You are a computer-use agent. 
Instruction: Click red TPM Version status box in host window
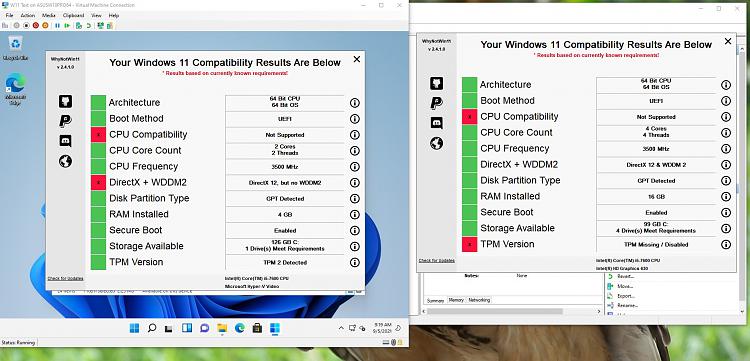(469, 244)
